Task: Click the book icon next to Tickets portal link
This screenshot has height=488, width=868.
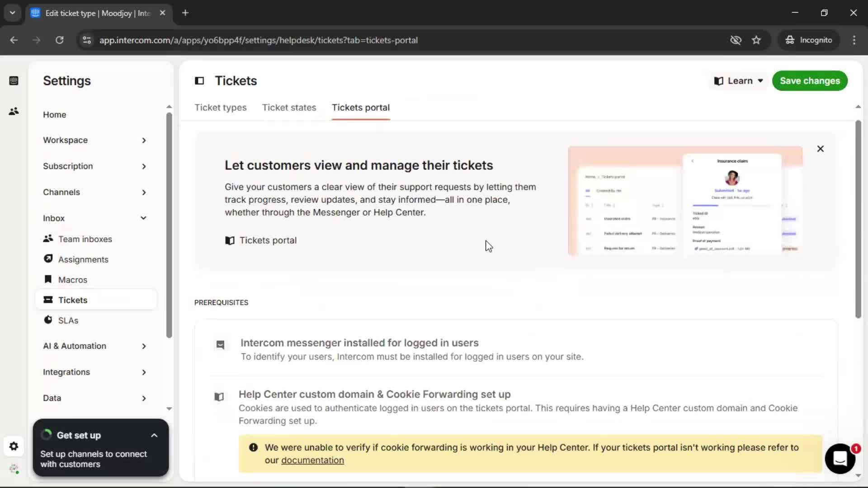Action: point(230,240)
